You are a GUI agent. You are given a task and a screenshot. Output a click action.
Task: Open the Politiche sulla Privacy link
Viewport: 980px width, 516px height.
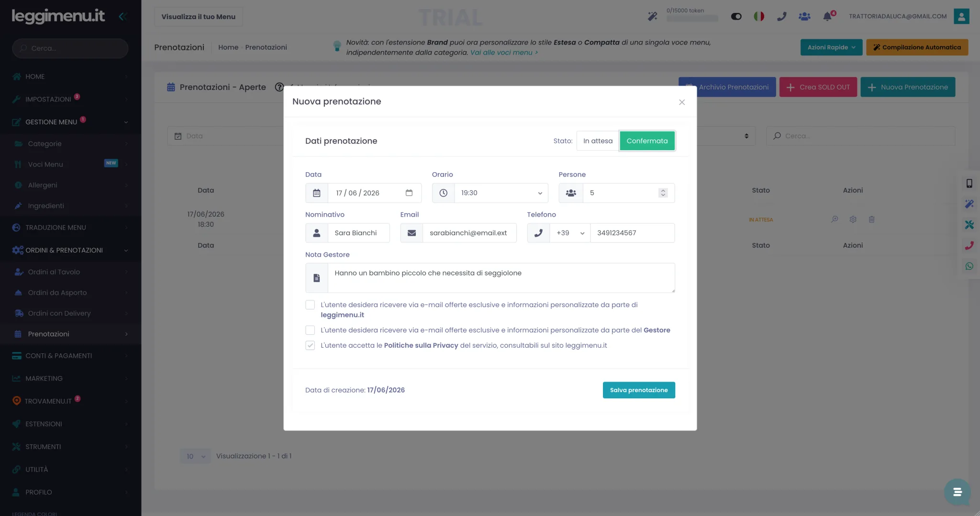421,345
